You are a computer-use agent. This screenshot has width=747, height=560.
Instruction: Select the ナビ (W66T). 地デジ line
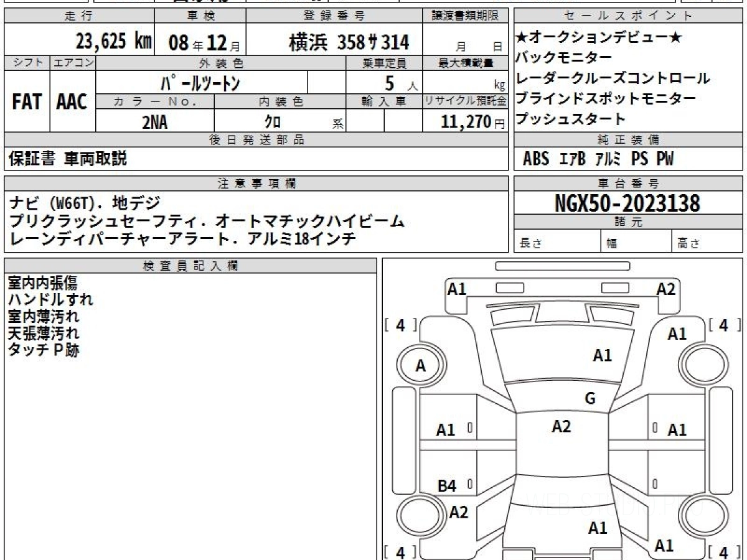tap(84, 203)
